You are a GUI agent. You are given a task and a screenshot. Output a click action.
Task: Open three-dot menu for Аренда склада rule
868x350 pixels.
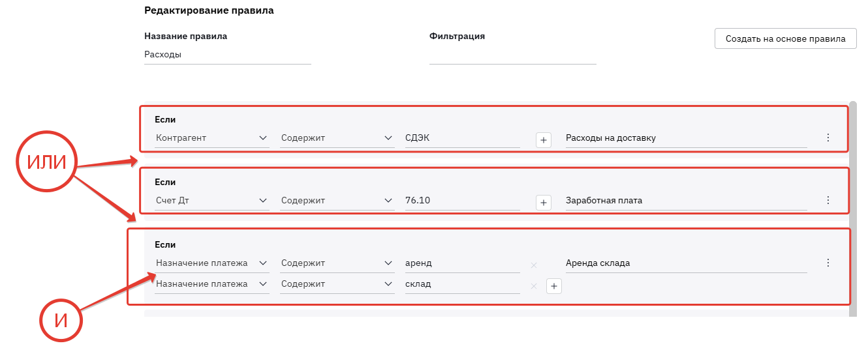[828, 263]
